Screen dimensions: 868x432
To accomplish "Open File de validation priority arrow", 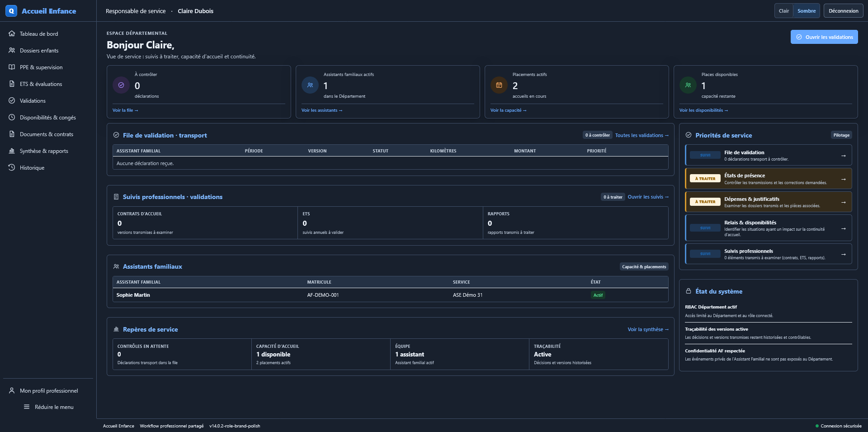I will coord(843,155).
